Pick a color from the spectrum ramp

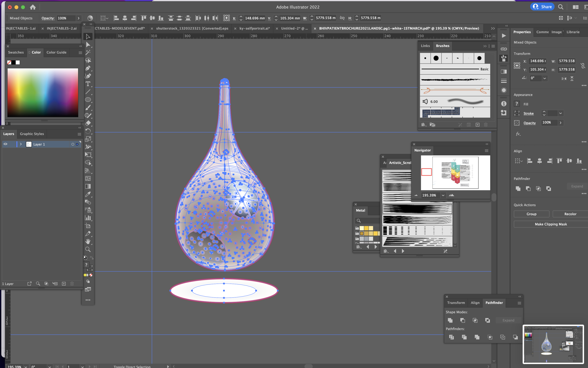pos(43,93)
